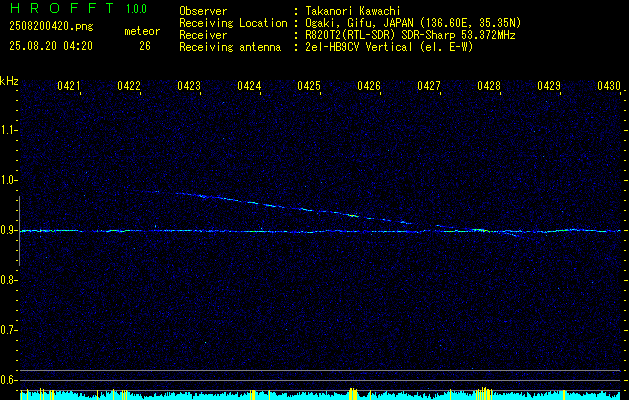Click the kHz axis unit label
629x400 pixels.
coord(9,81)
